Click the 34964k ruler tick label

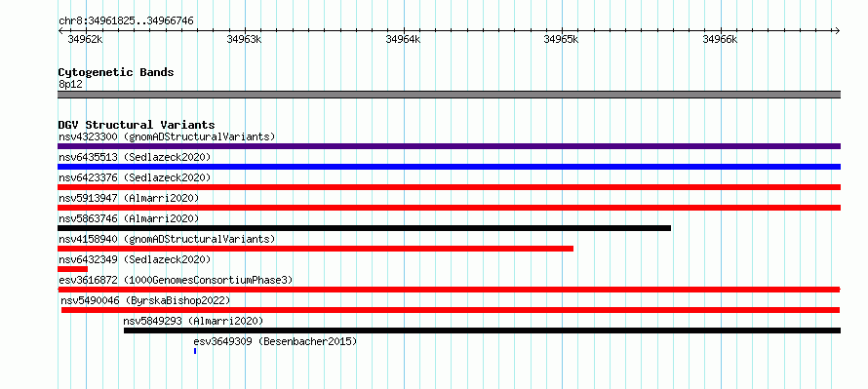[403, 39]
